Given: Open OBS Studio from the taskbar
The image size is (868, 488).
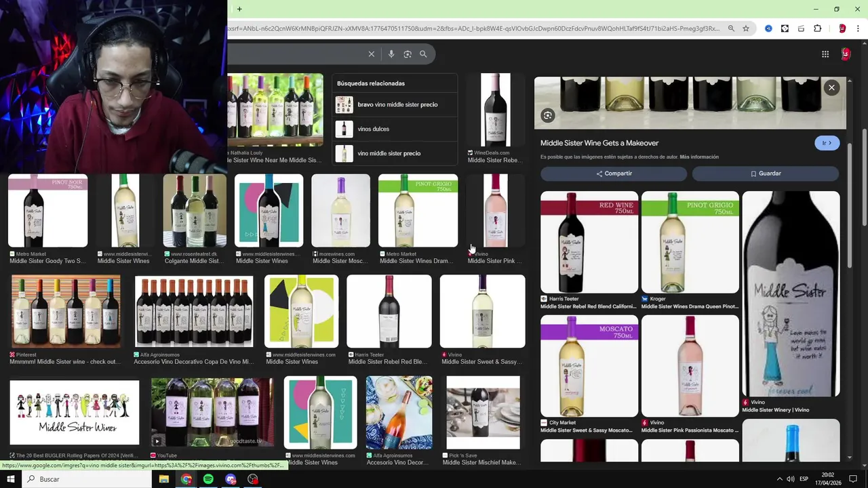Looking at the screenshot, I should point(253,479).
